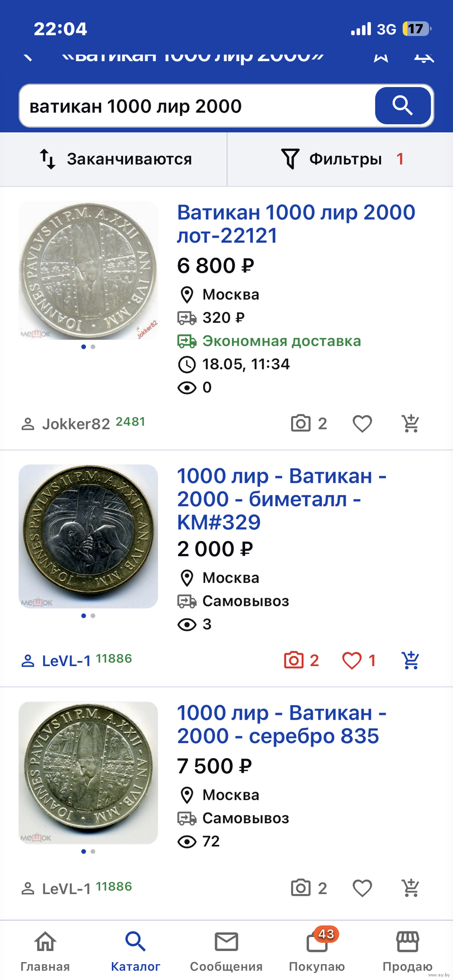The width and height of the screenshot is (453, 980).
Task: Favorite the silver 835 coin listing
Action: coord(362,888)
